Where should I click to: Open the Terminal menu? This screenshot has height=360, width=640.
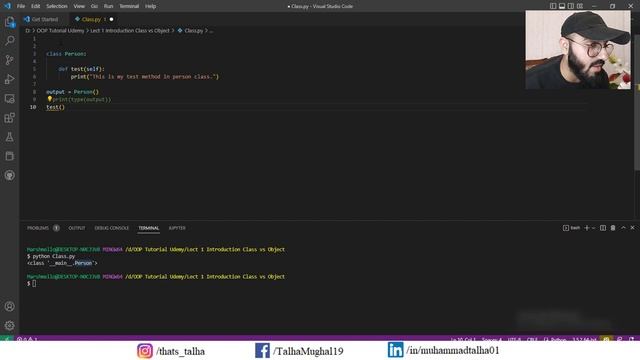pyautogui.click(x=129, y=6)
